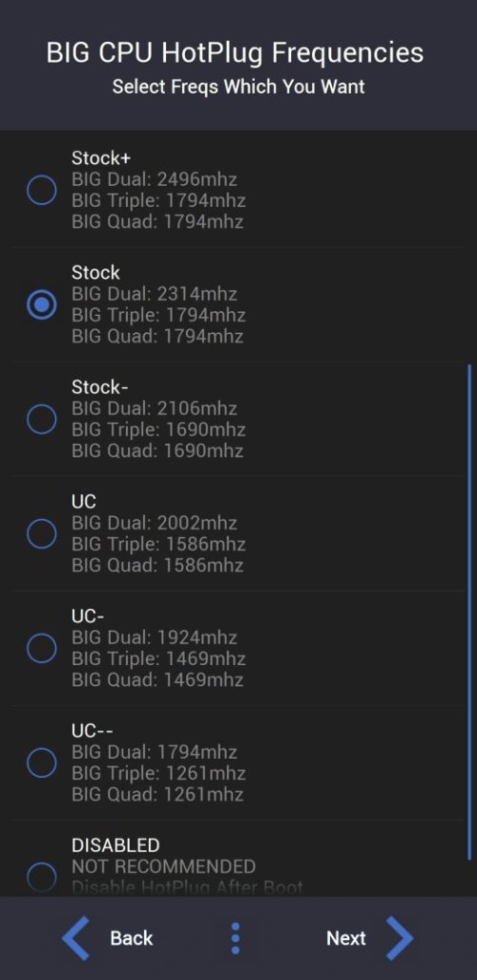Click the vertical scrollbar on the right
The width and height of the screenshot is (477, 980).
tap(469, 613)
